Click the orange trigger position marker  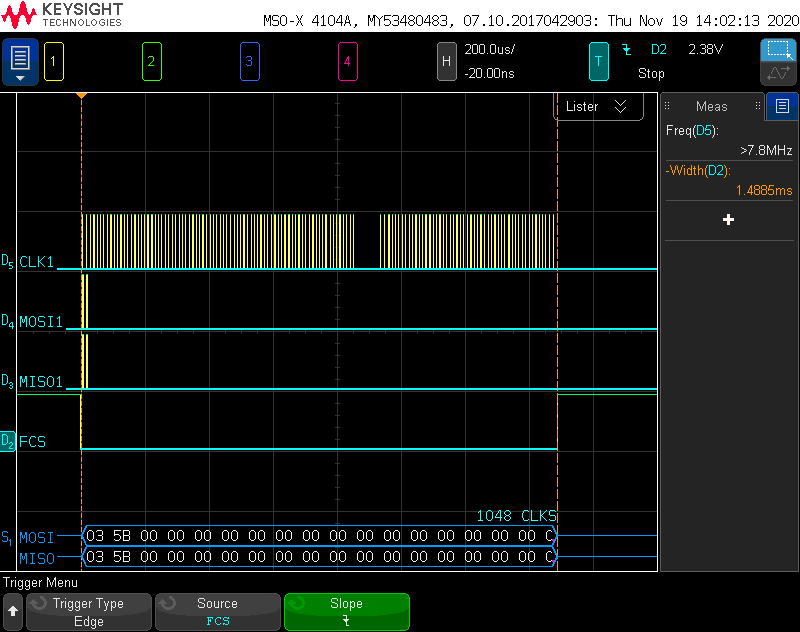click(x=81, y=95)
